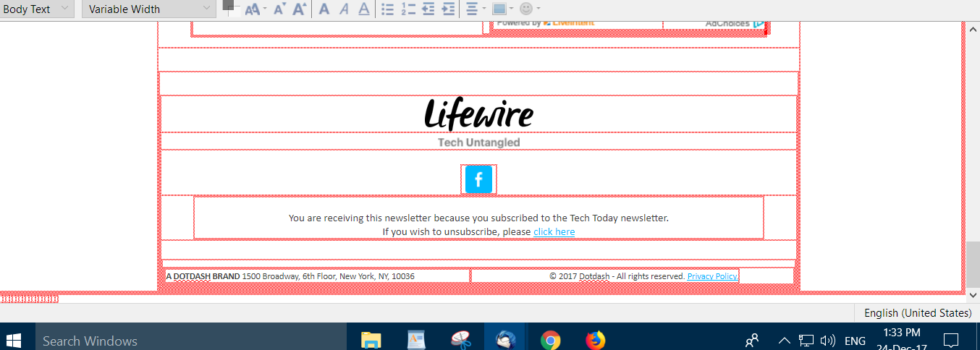Click the network status tray icon
This screenshot has width=980, height=350.
click(806, 341)
